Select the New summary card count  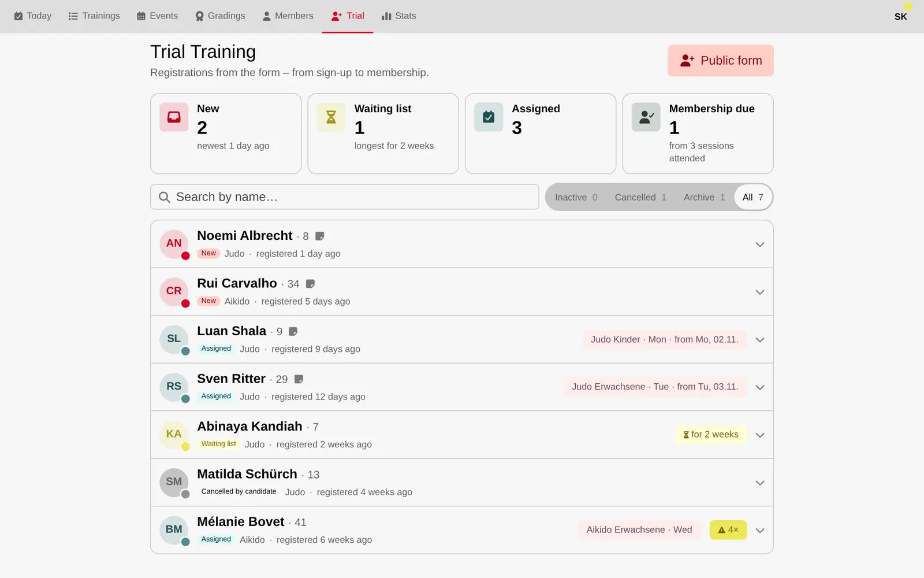[202, 128]
